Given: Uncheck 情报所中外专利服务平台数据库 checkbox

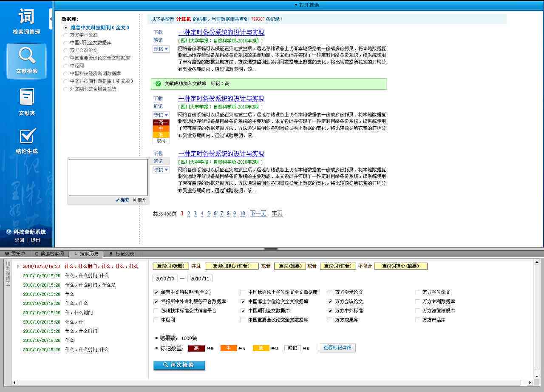Looking at the screenshot, I should 156,301.
